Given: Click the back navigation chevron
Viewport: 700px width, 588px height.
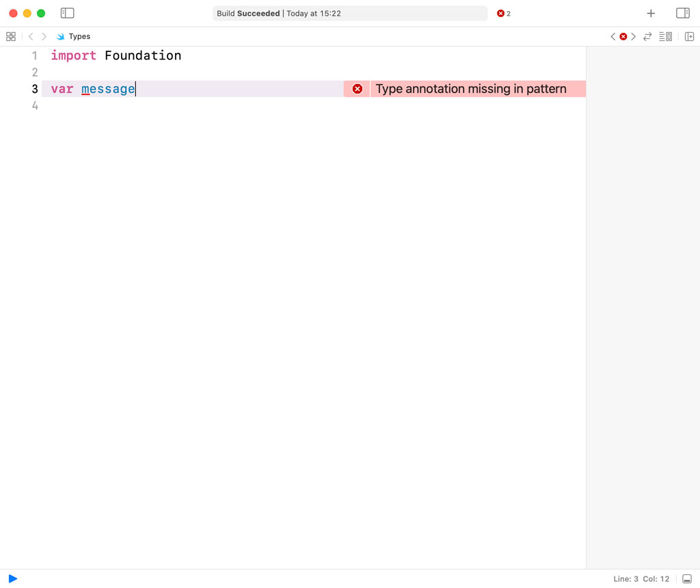Looking at the screenshot, I should coord(30,36).
